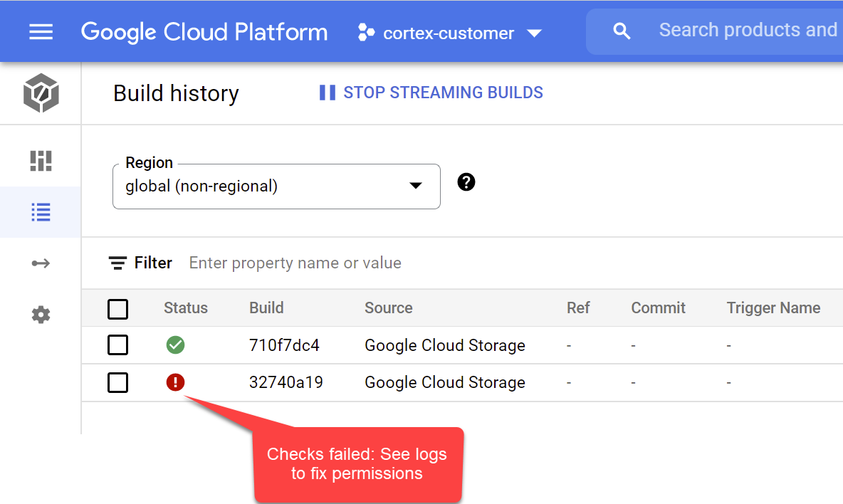Sort by the Build column header
This screenshot has height=504, width=843.
tap(266, 308)
